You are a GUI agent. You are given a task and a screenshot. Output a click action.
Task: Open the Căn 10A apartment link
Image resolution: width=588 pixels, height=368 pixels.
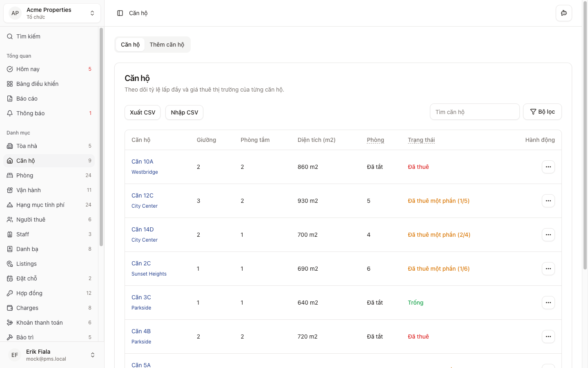[x=142, y=162]
